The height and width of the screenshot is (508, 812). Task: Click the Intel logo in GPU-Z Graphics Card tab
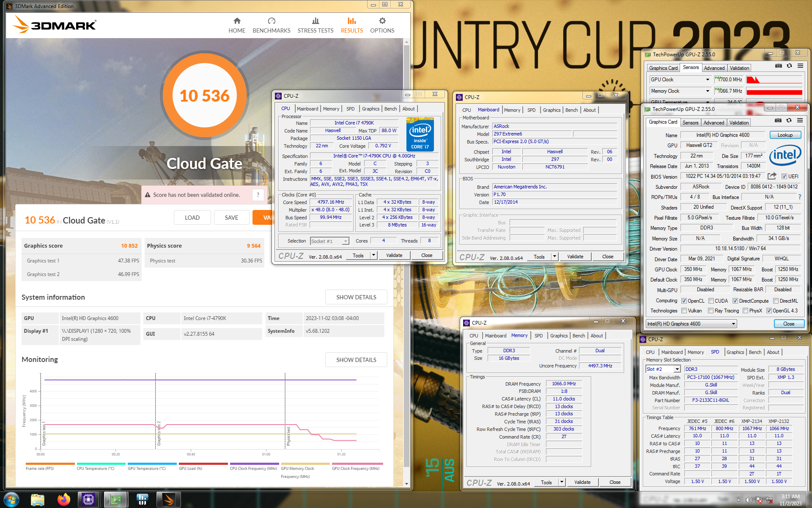point(785,155)
